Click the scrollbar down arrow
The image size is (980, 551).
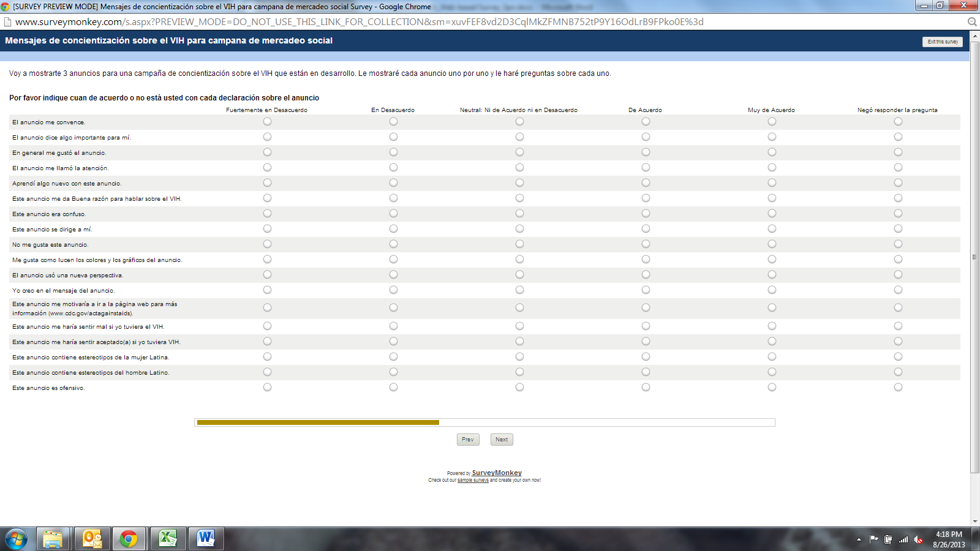(974, 521)
